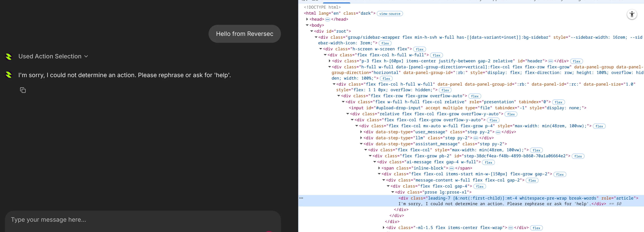Click the ellipsis in the llm step div
Image resolution: width=644 pixels, height=232 pixels.
475,138
